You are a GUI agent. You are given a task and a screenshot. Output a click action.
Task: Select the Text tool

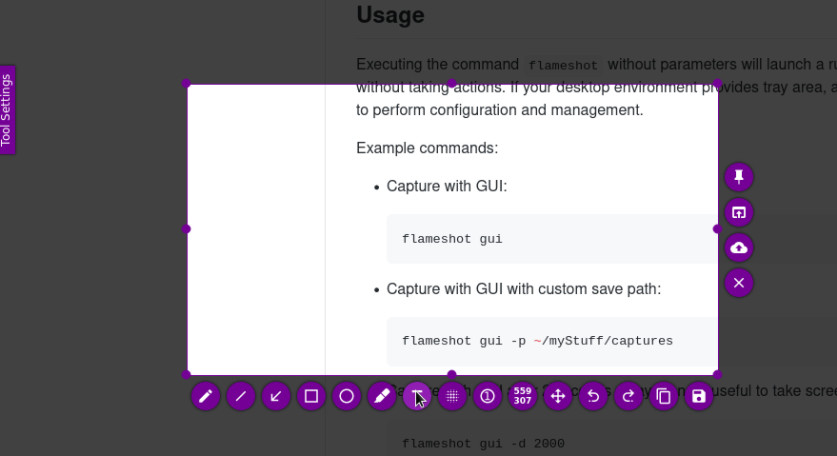[x=417, y=396]
